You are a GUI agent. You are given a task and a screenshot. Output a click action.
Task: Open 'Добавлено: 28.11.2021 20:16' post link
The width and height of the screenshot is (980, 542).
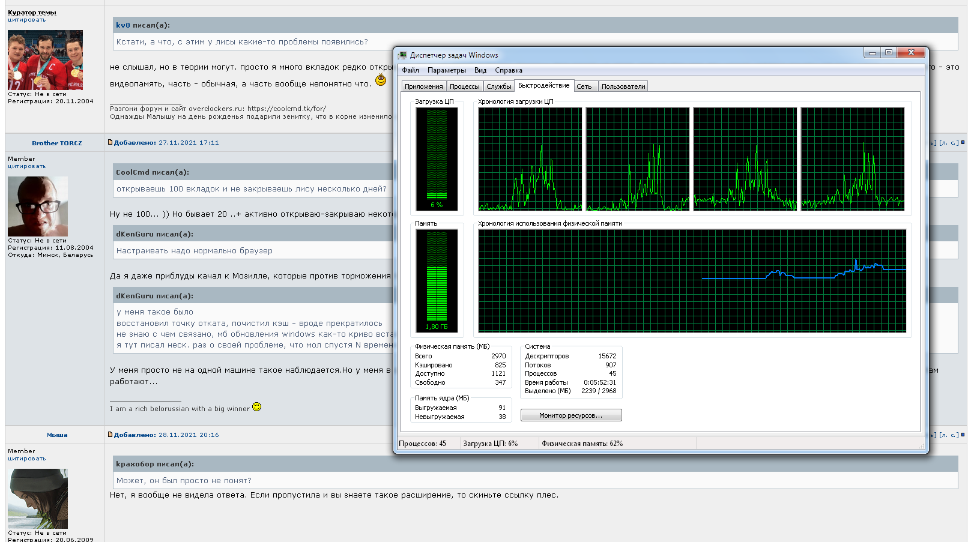[166, 435]
